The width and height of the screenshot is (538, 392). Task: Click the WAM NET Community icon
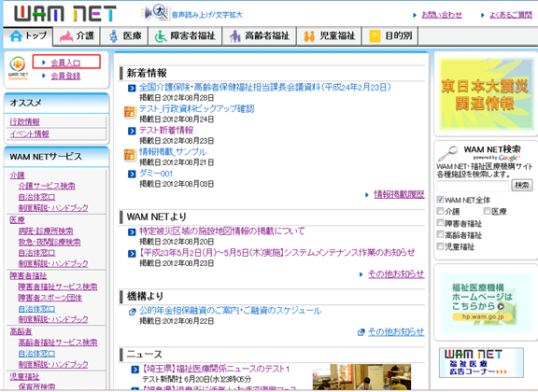pyautogui.click(x=18, y=68)
